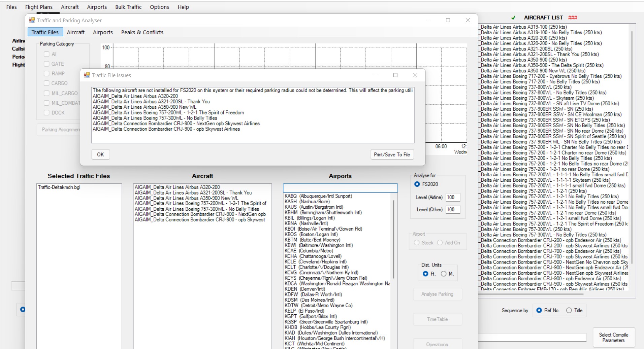
Task: Click Traffic and Parking Analyser title icon
Action: pyautogui.click(x=32, y=20)
